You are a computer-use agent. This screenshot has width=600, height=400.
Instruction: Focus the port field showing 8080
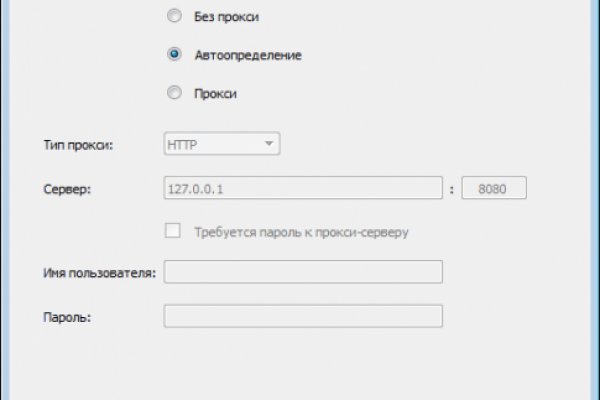(494, 188)
